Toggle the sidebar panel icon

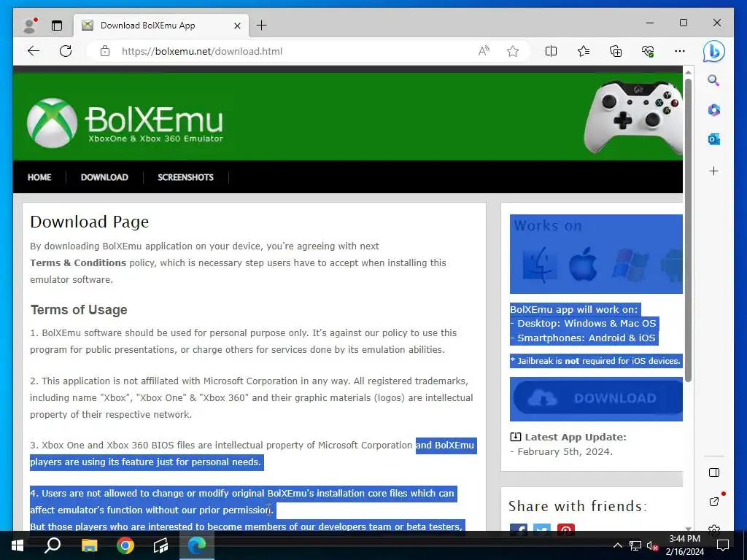tap(713, 472)
